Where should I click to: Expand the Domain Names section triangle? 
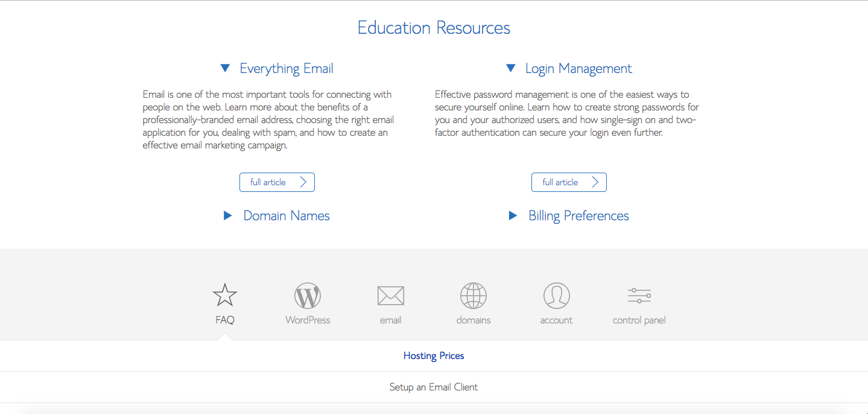coord(227,216)
